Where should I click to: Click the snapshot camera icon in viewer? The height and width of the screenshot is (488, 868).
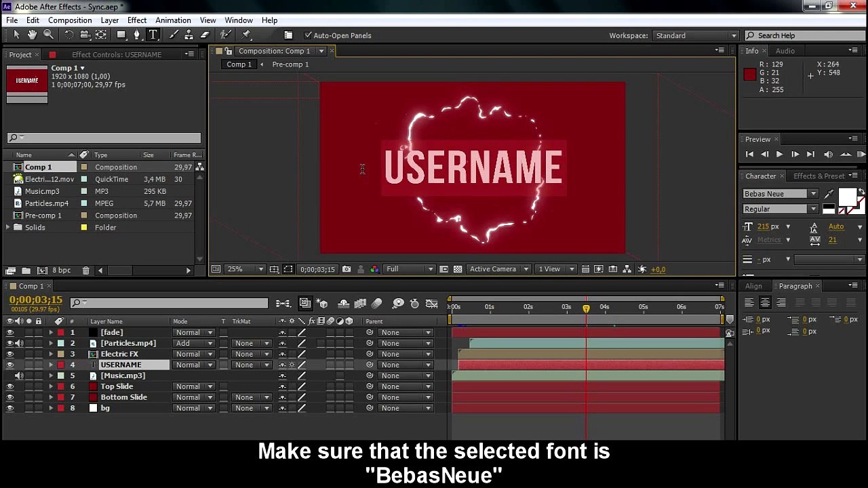(347, 269)
